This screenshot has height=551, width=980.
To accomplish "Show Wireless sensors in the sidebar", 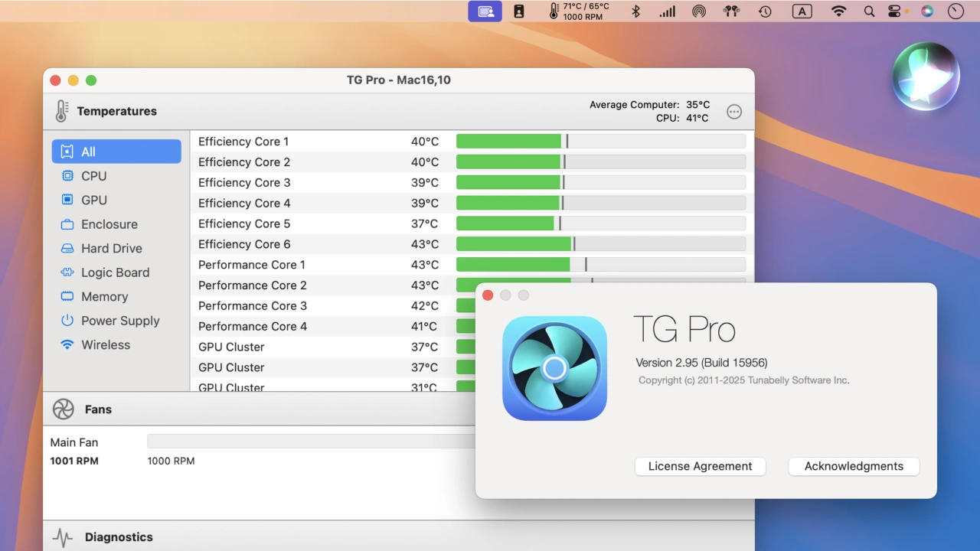I will 106,344.
